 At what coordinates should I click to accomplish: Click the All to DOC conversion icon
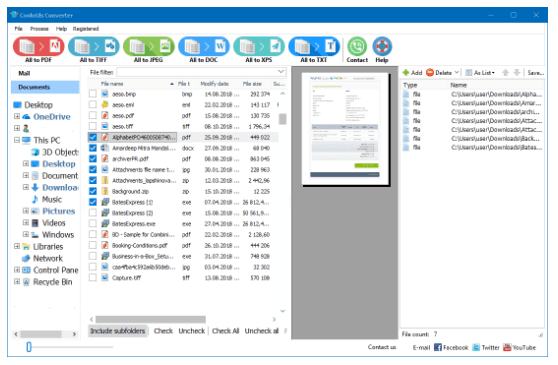pos(204,47)
